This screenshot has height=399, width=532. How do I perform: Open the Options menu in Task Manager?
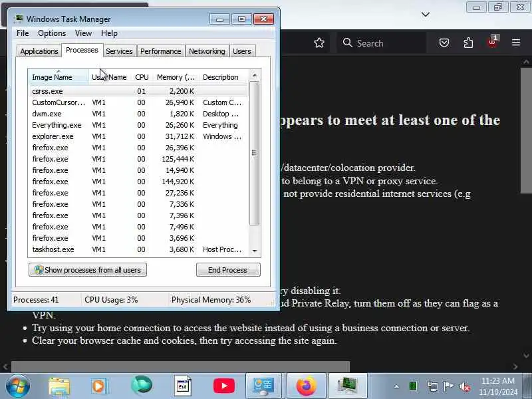tap(52, 33)
